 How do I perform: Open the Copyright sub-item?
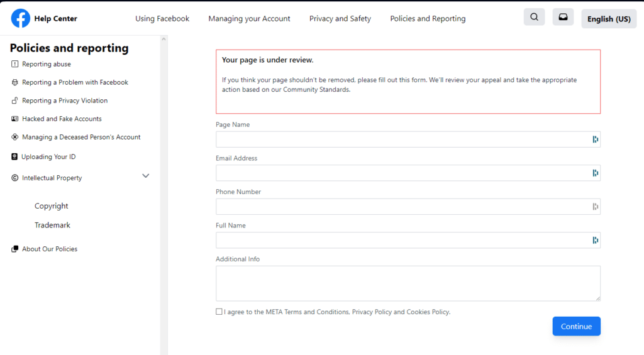[x=52, y=206]
